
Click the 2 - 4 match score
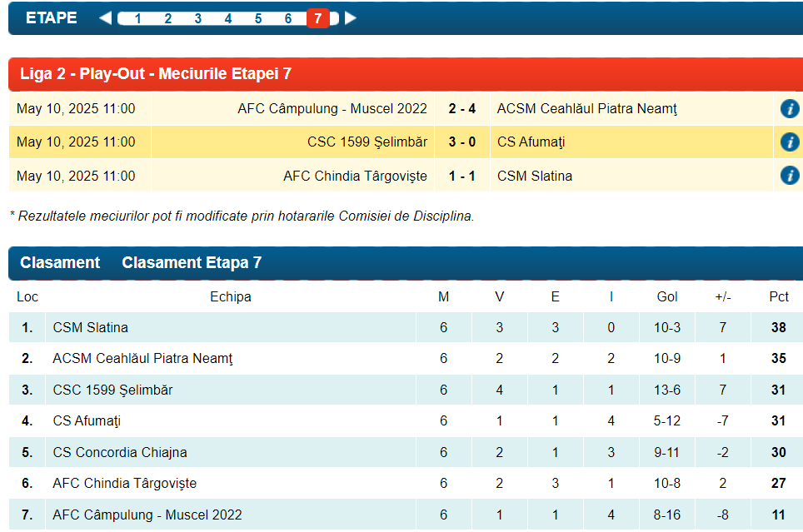coord(462,109)
